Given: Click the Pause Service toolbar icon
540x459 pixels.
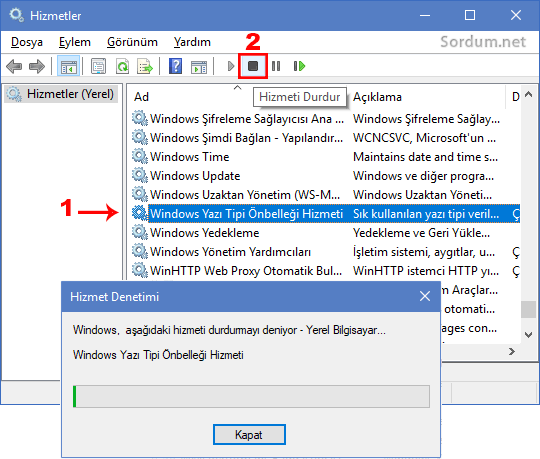Looking at the screenshot, I should [x=276, y=66].
